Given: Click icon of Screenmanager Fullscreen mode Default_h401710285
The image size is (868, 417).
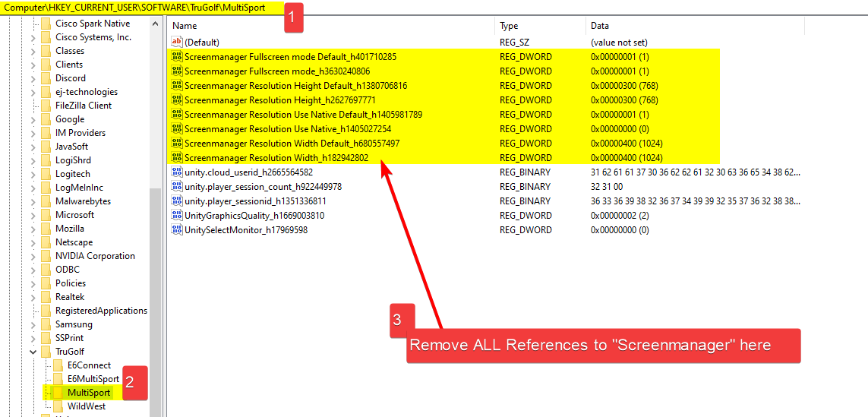Looking at the screenshot, I should point(177,56).
